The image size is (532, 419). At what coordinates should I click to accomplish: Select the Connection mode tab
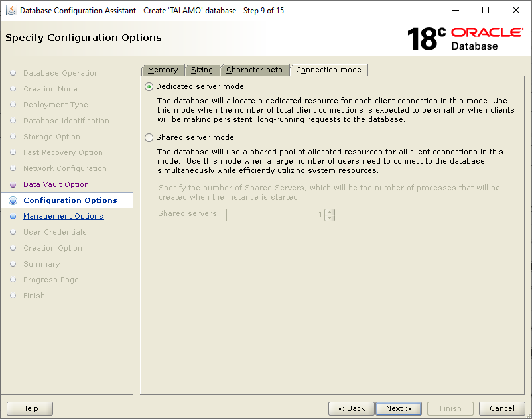[x=328, y=70]
